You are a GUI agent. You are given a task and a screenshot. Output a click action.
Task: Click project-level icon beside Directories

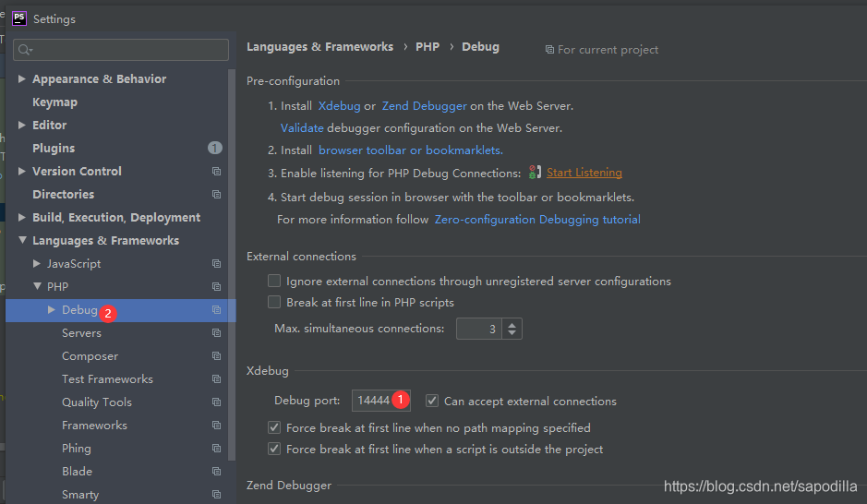pos(216,195)
